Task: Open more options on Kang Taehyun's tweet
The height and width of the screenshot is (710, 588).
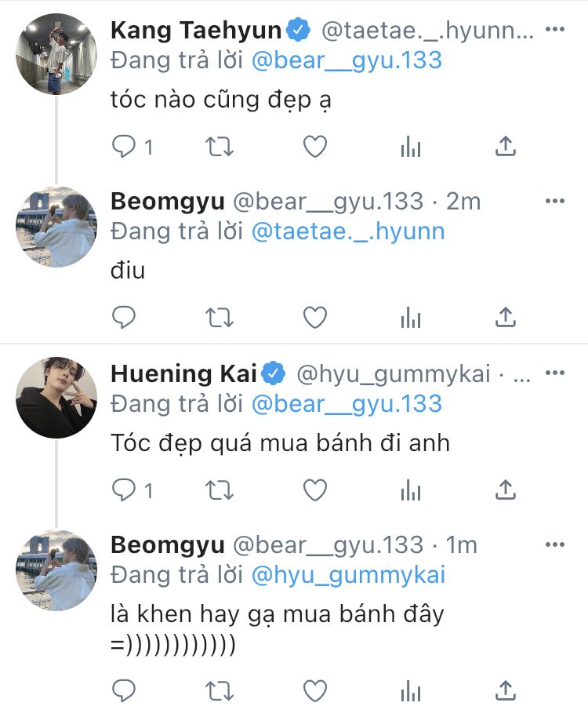Action: coord(554,30)
